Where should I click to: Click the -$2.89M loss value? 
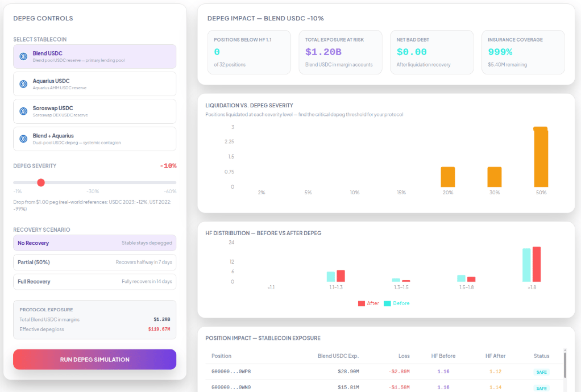[x=399, y=372]
